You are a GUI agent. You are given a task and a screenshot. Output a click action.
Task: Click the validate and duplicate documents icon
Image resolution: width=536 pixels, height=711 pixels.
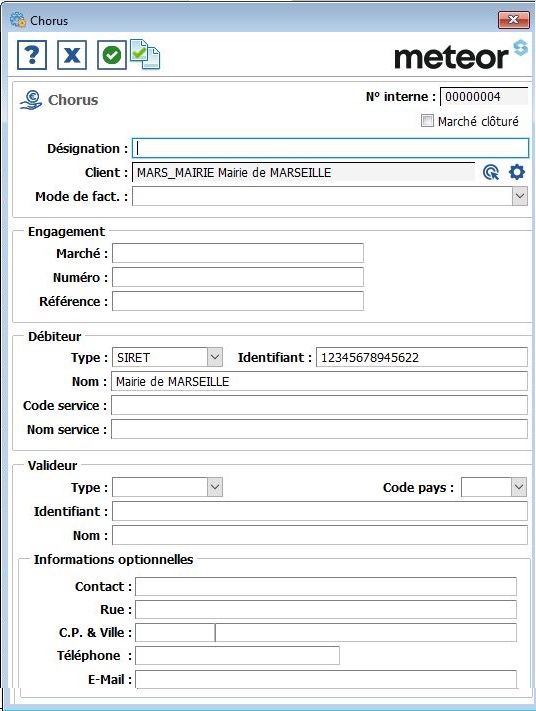145,54
